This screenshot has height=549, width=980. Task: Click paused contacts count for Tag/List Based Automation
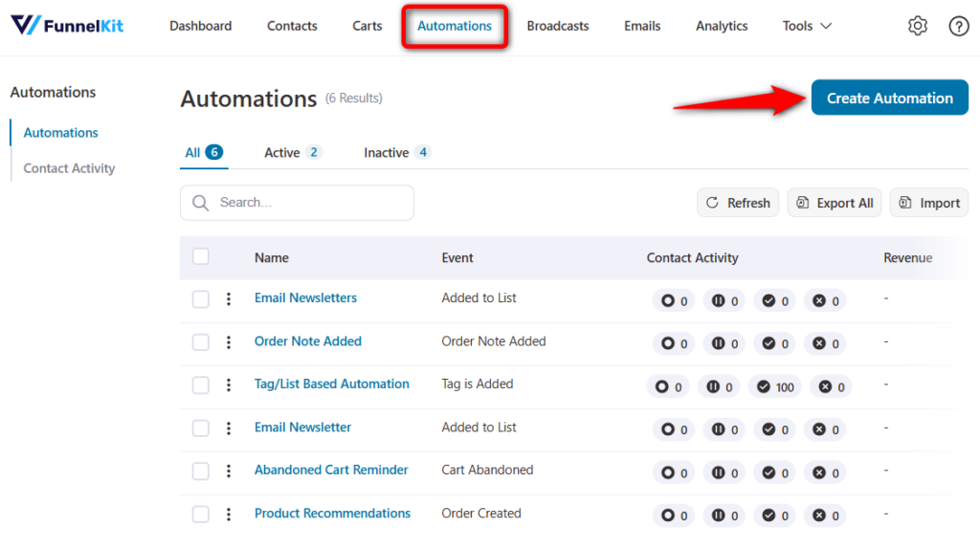[x=719, y=387]
